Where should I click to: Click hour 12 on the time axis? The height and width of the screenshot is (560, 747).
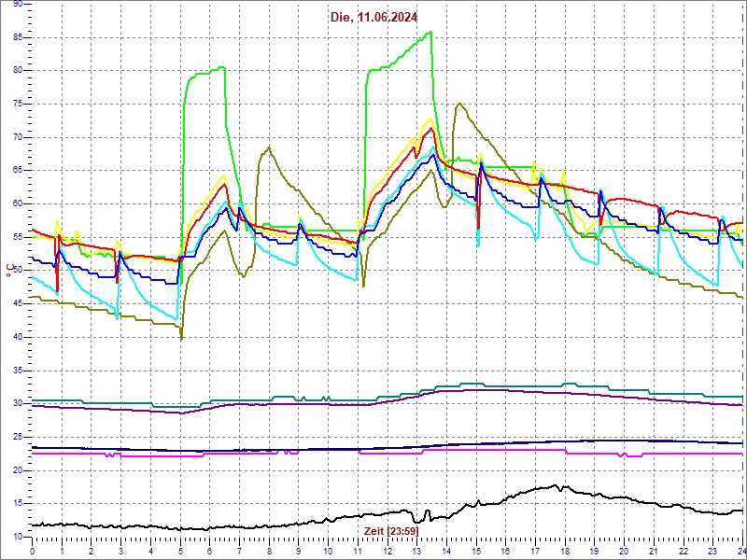click(x=388, y=550)
